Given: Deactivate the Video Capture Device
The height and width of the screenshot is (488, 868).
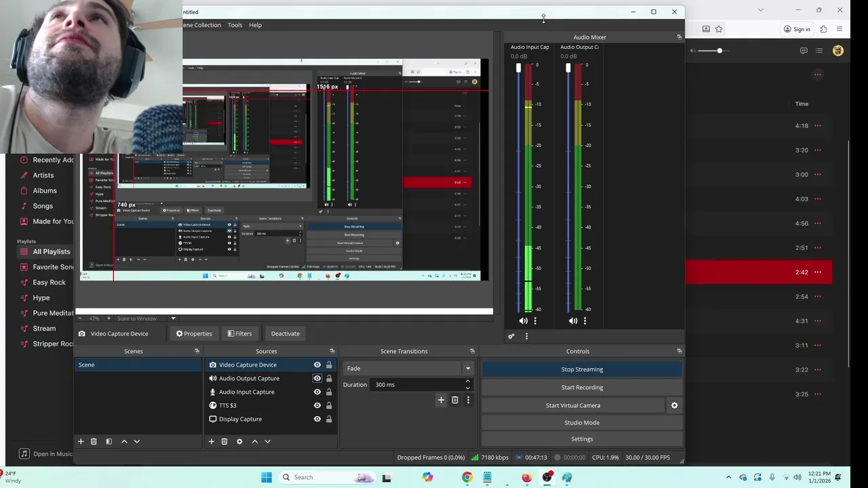Looking at the screenshot, I should tap(285, 333).
